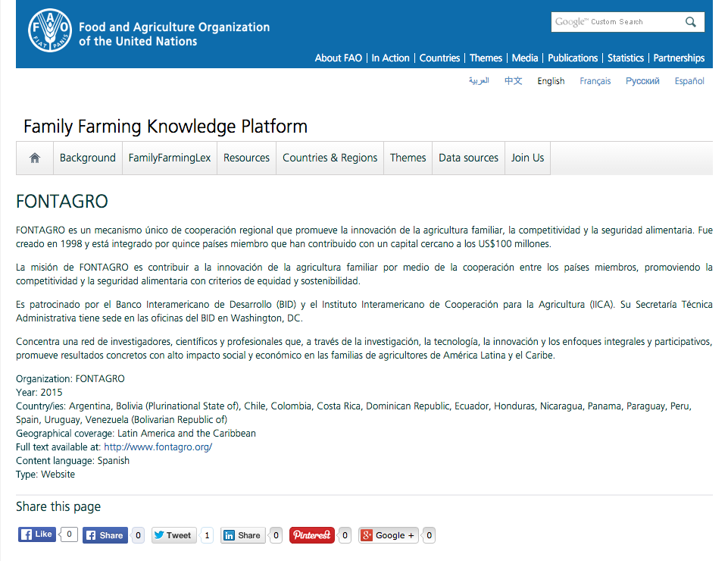Click the search magnifier icon
This screenshot has height=561, width=728.
click(691, 22)
